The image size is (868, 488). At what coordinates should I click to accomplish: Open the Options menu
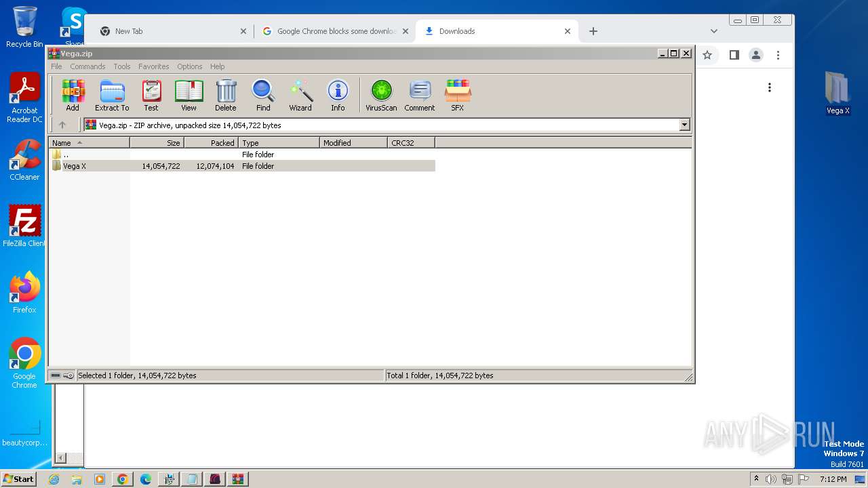(190, 66)
